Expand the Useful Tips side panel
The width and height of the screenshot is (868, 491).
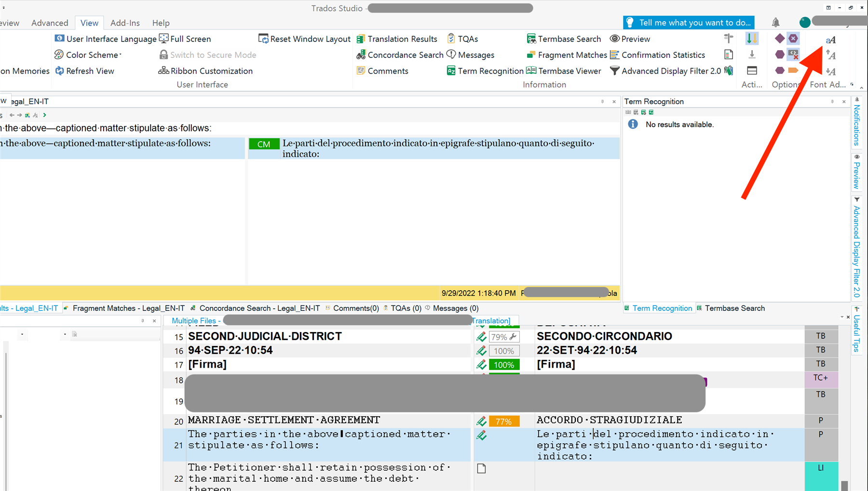[857, 330]
